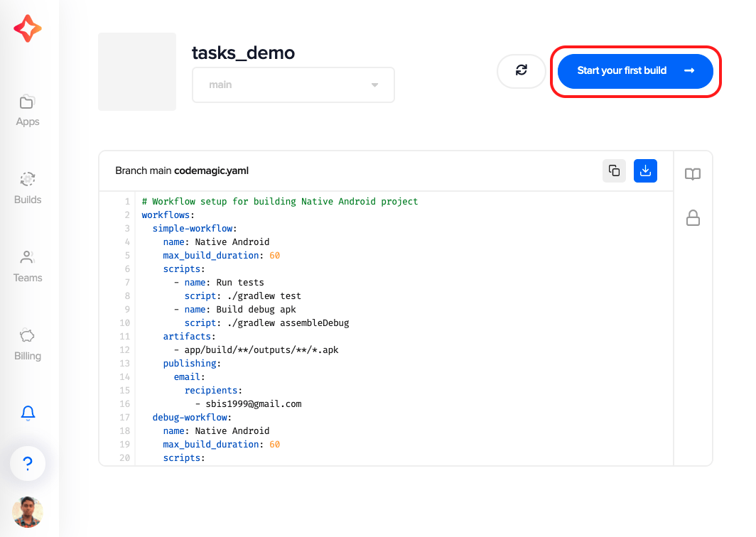
Task: Open the Builds section in the sidebar
Action: tap(27, 188)
